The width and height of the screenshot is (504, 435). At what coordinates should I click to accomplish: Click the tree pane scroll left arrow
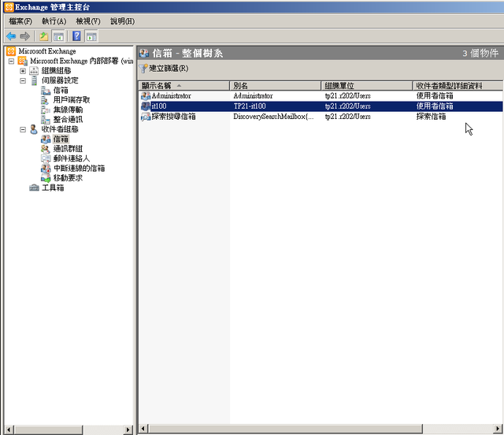[x=9, y=429]
